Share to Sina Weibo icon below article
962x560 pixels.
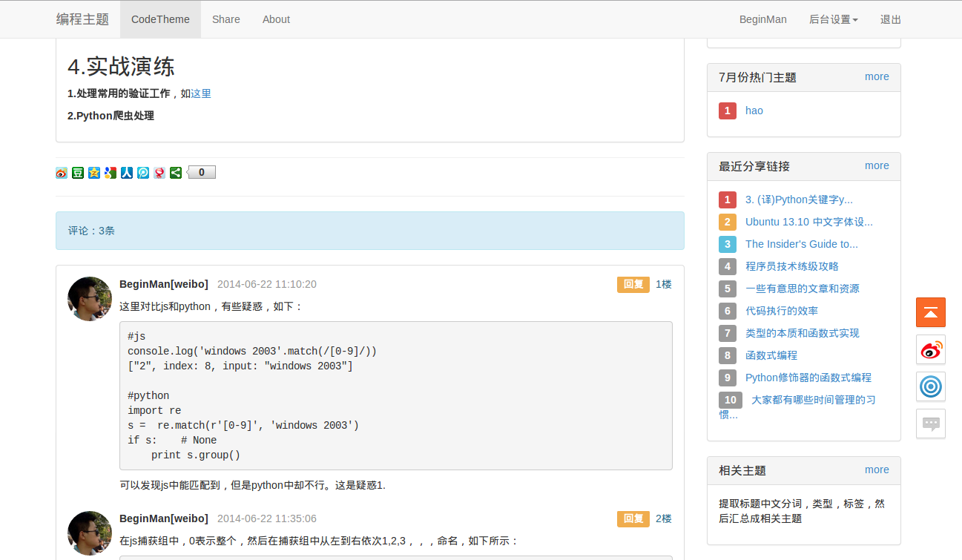[x=62, y=173]
